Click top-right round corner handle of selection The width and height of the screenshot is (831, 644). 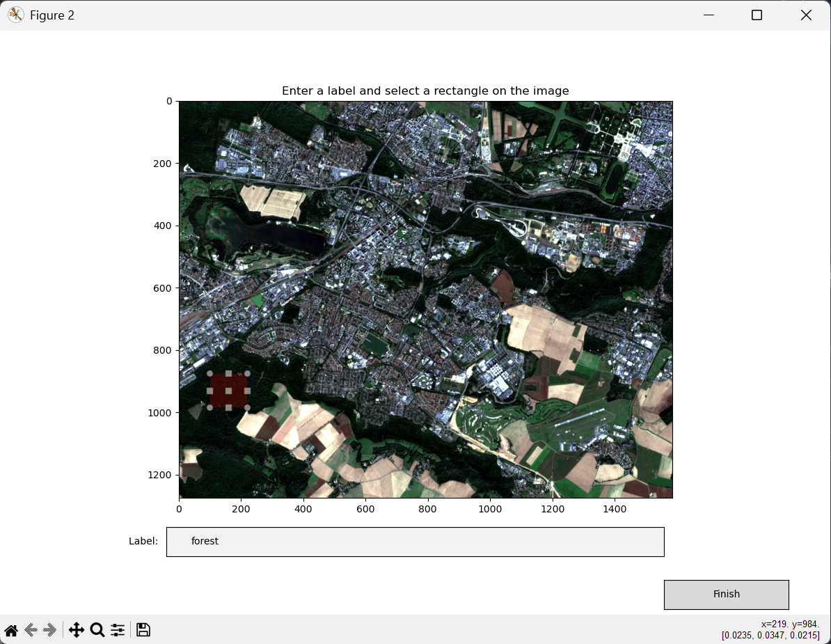click(x=247, y=374)
